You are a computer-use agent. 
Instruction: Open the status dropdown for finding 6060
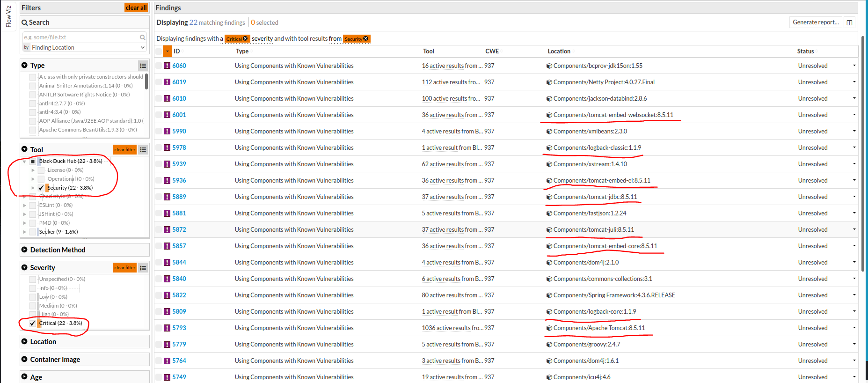tap(854, 66)
